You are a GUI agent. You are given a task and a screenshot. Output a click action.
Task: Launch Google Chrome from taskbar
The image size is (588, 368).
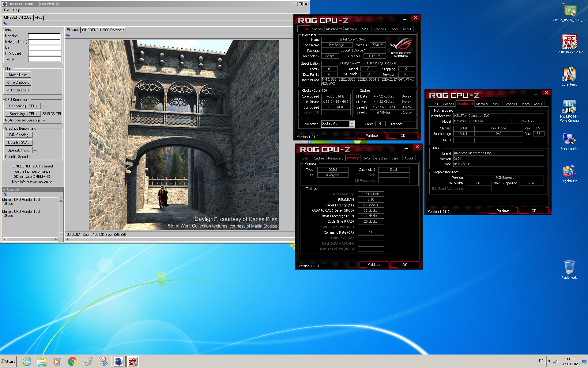(72, 362)
